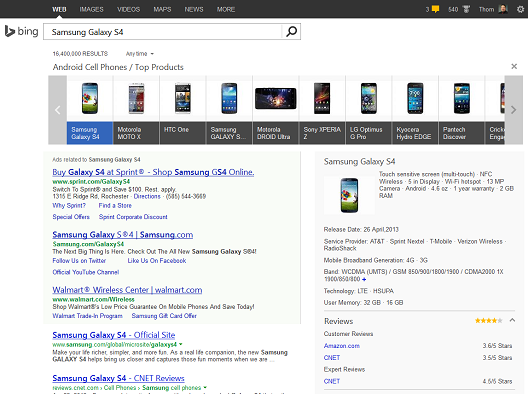
Task: Click Samsung Galaxy S4 panel heading
Action: click(x=359, y=162)
